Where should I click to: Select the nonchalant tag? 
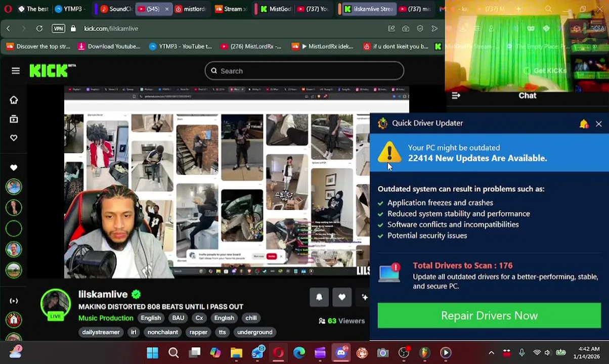[162, 332]
